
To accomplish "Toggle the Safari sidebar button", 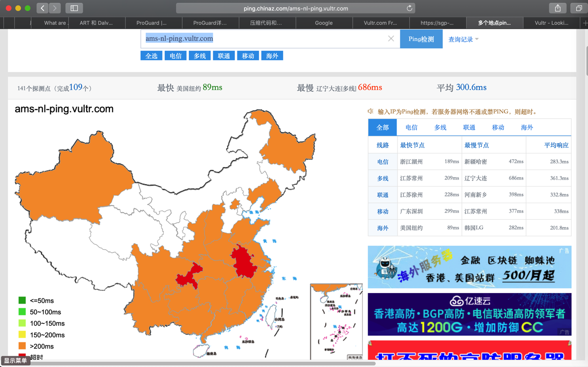I will 74,8.
